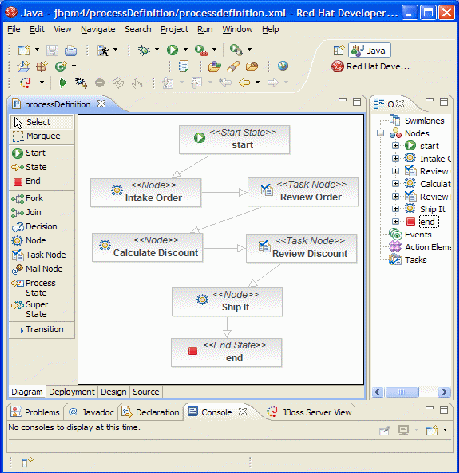Expand the start node in outline
The height and width of the screenshot is (473, 459).
[395, 146]
